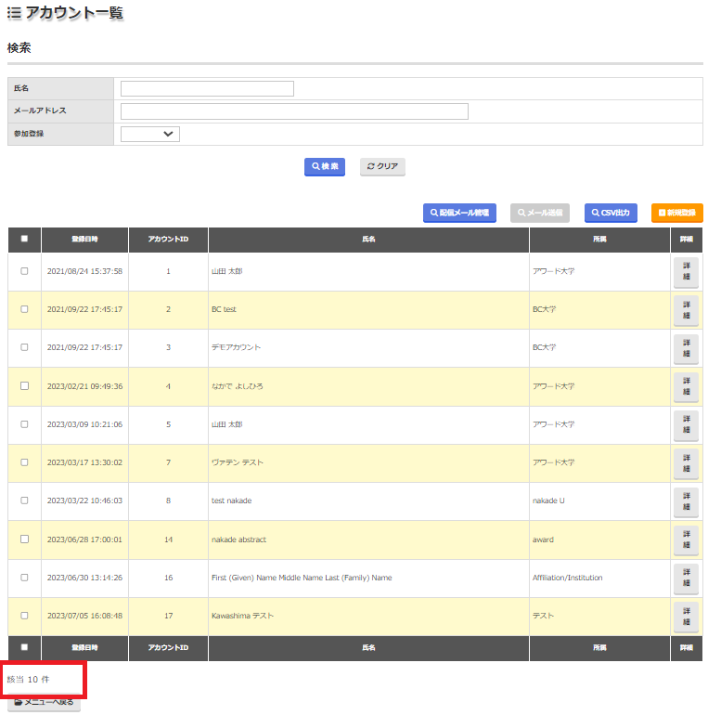Expand the 参加登録 dropdown
Screen dimensions: 708x728
(x=150, y=134)
